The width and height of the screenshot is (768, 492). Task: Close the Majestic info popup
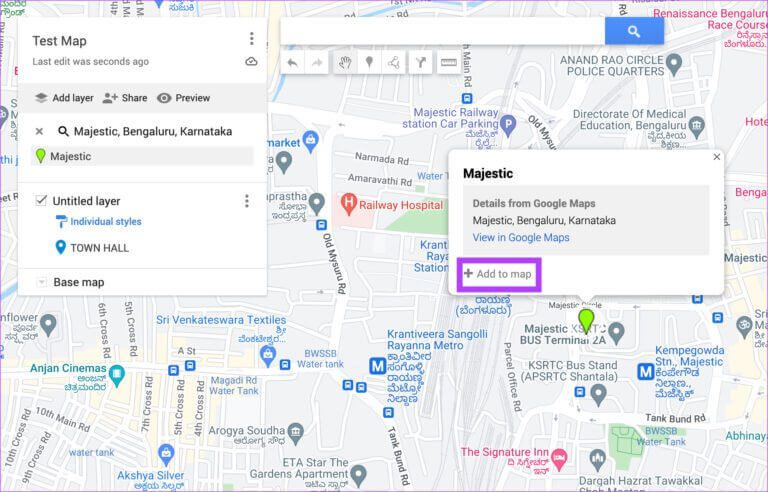[717, 157]
